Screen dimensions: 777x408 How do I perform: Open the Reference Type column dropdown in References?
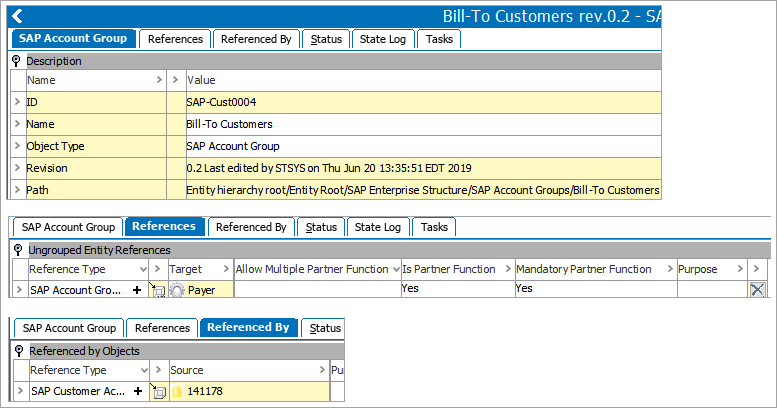point(143,269)
